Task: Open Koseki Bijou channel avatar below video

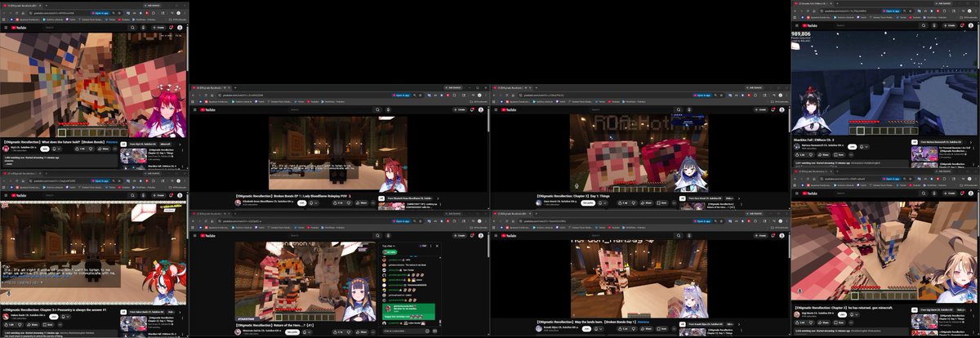Action: tap(539, 329)
